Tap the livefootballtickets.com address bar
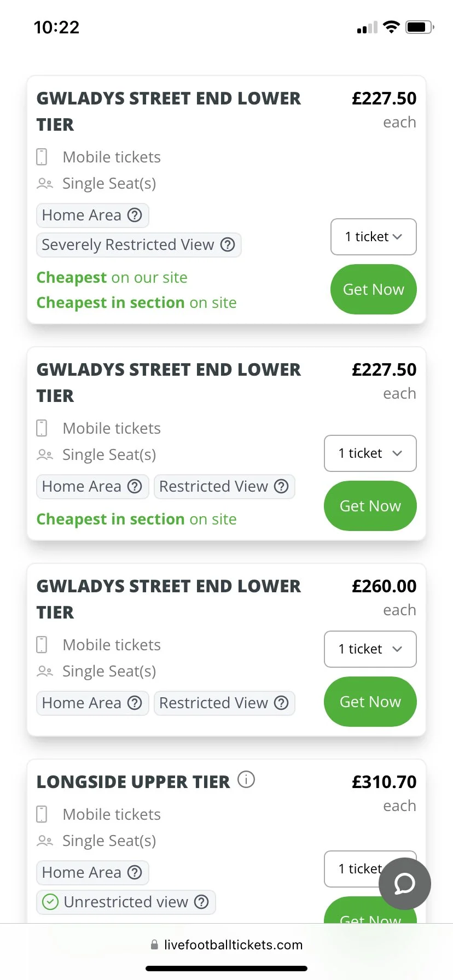453x980 pixels. pos(226,944)
